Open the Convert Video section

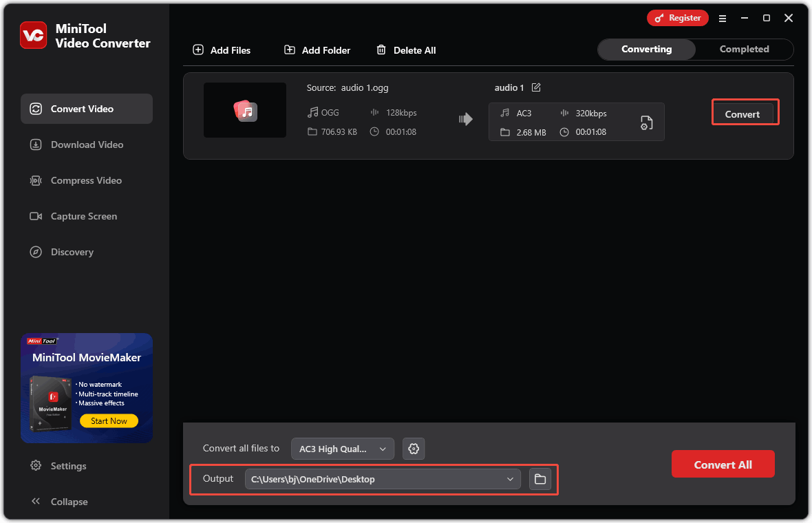click(x=87, y=109)
